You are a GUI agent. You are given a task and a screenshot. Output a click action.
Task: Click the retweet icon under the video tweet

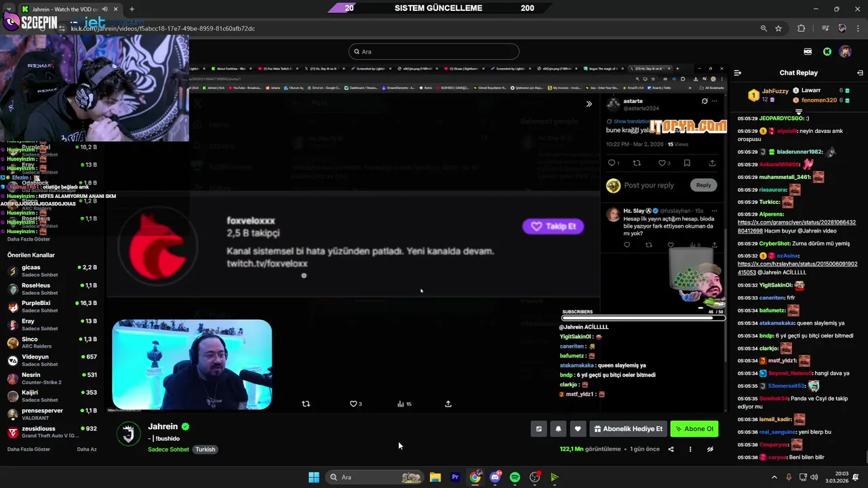pyautogui.click(x=306, y=404)
